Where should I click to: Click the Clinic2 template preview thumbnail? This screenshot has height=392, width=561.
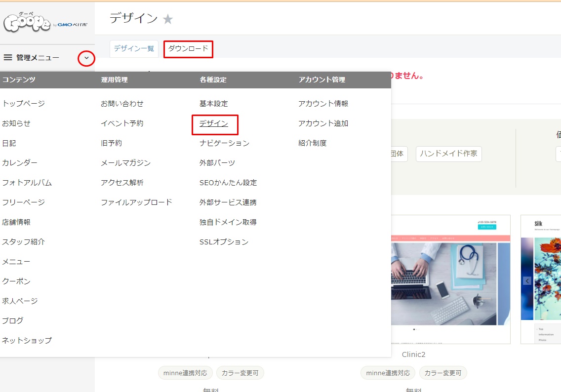click(x=450, y=279)
